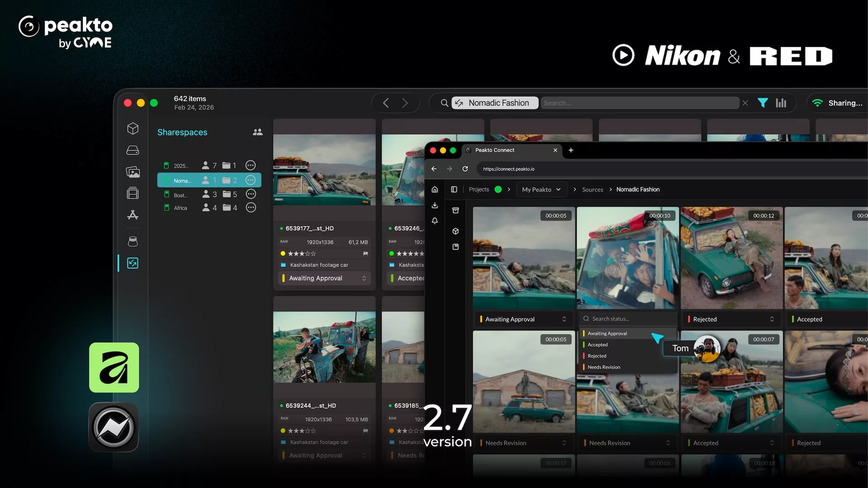Open the statistics bars icon in toolbar
The width and height of the screenshot is (868, 488).
[781, 103]
